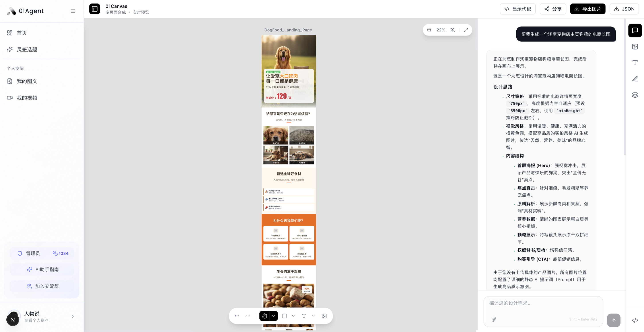644x332 pixels.
Task: Zoom in the canvas view
Action: (453, 30)
